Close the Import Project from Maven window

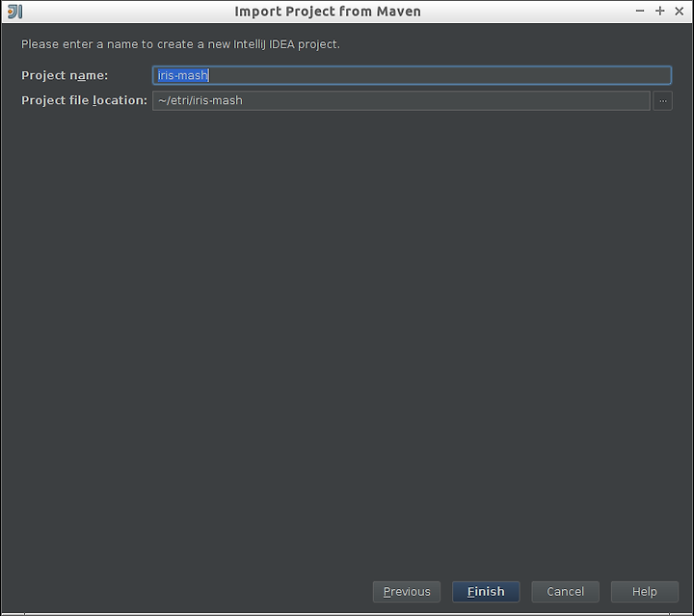click(x=680, y=11)
